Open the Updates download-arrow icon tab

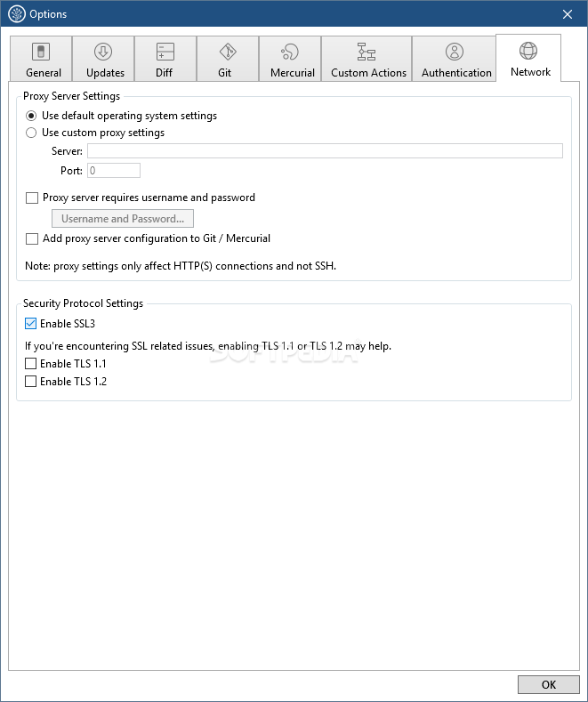coord(103,52)
